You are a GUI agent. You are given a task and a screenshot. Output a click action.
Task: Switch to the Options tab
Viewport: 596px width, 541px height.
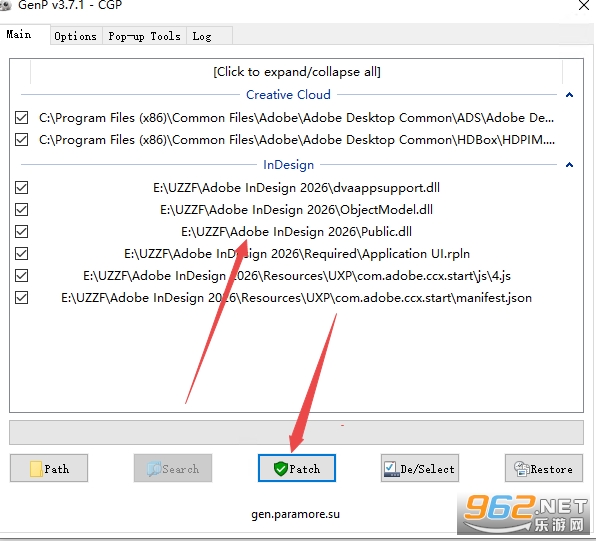coord(76,36)
